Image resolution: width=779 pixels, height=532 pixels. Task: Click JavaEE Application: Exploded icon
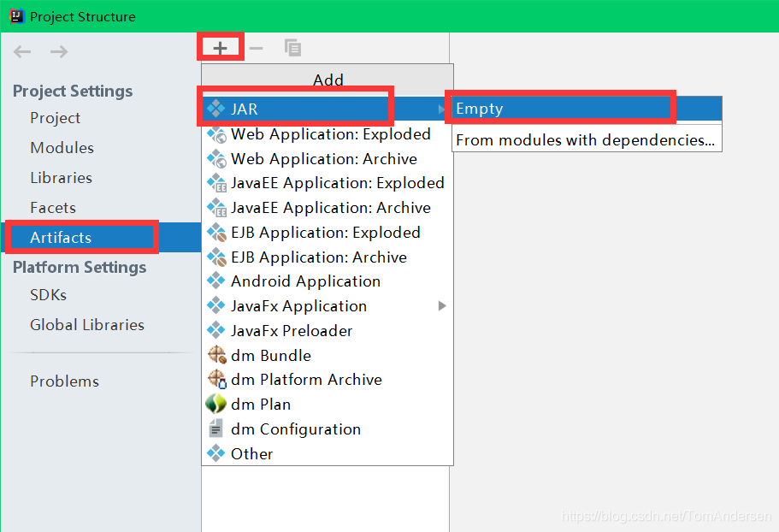tap(216, 183)
